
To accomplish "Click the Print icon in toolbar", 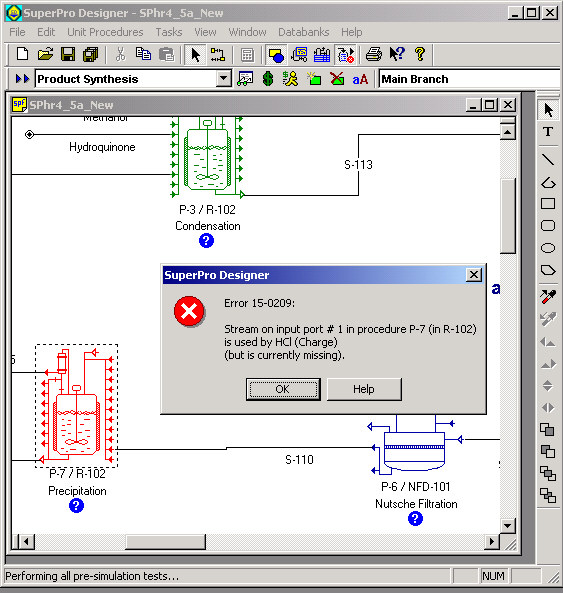I will pos(374,54).
